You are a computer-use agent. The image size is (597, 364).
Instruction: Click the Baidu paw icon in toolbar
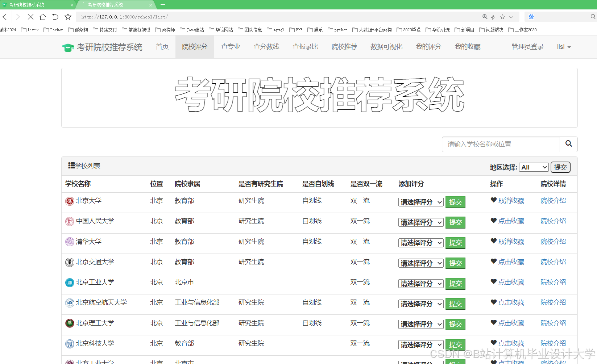(531, 17)
